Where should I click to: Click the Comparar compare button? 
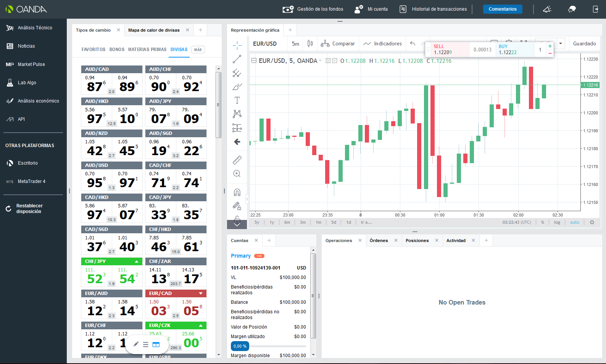point(338,43)
